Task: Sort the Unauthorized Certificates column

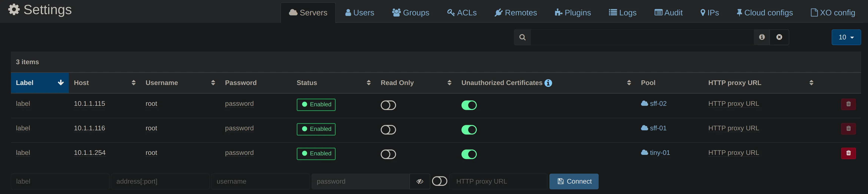Action: pos(629,83)
